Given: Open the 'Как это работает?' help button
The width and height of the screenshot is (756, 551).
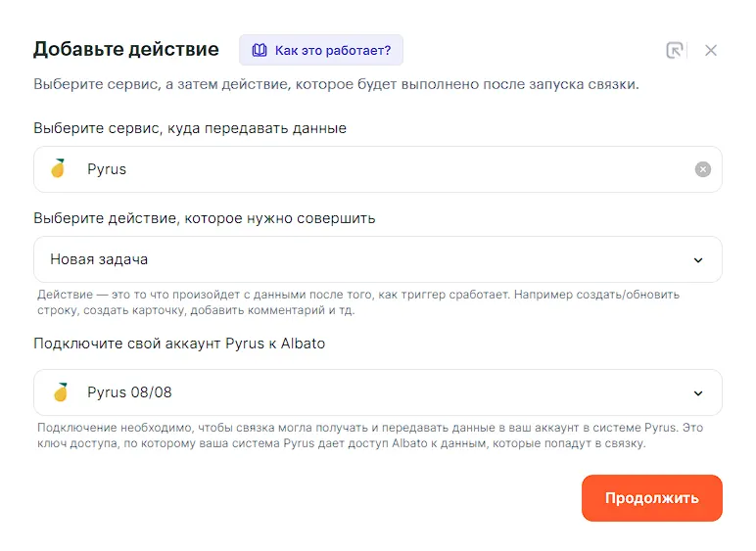Looking at the screenshot, I should click(321, 50).
